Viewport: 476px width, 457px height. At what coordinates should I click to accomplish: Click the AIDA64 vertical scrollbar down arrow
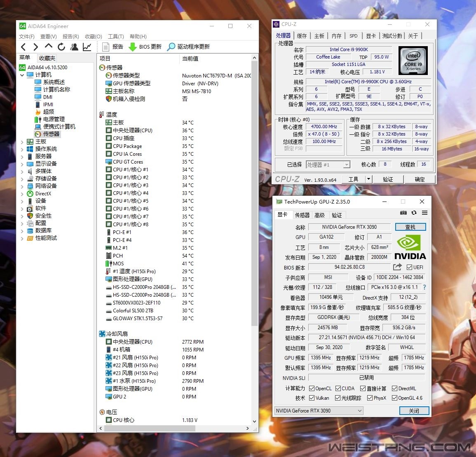click(254, 421)
